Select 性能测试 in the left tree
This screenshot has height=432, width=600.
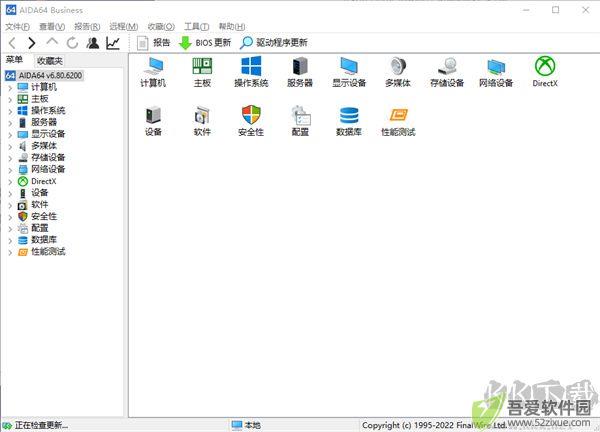pyautogui.click(x=48, y=252)
